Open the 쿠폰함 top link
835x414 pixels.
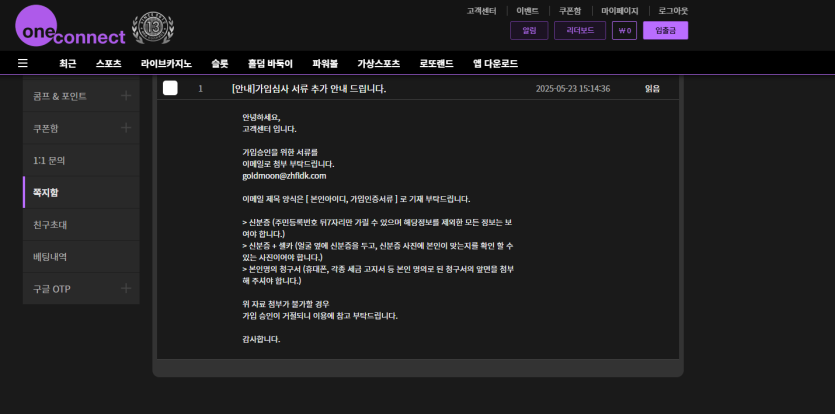570,11
